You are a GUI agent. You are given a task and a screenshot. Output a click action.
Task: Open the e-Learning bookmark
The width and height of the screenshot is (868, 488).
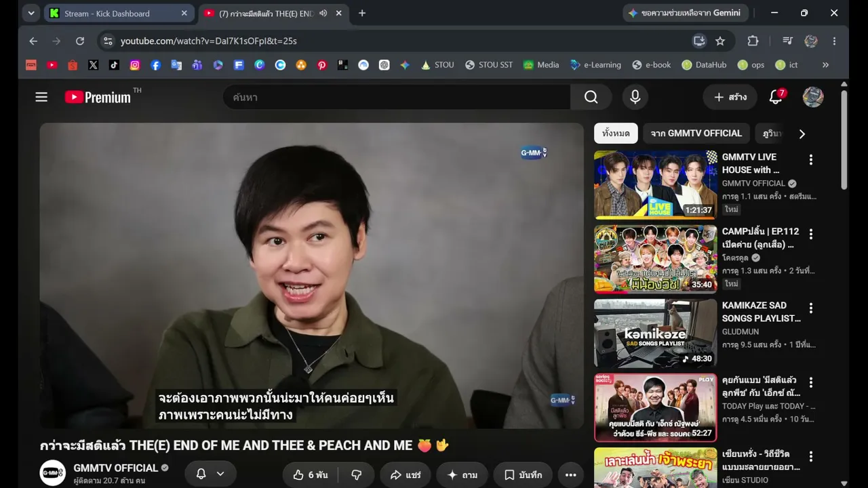click(595, 65)
